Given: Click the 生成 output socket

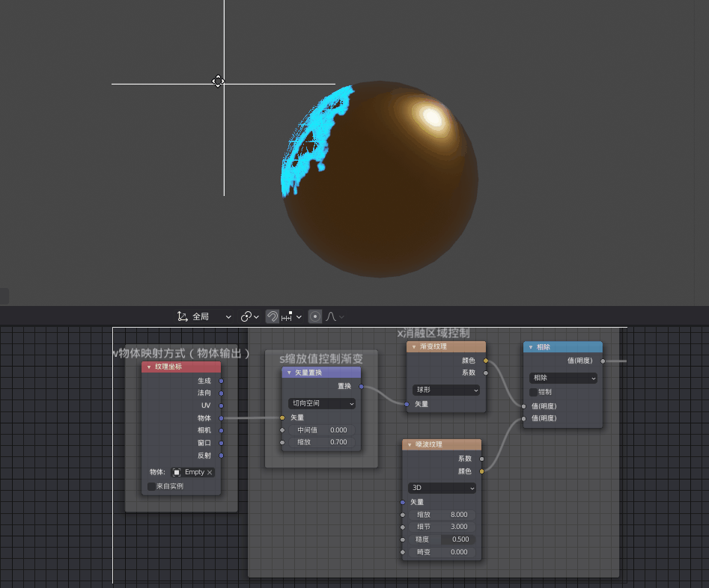Looking at the screenshot, I should [221, 381].
